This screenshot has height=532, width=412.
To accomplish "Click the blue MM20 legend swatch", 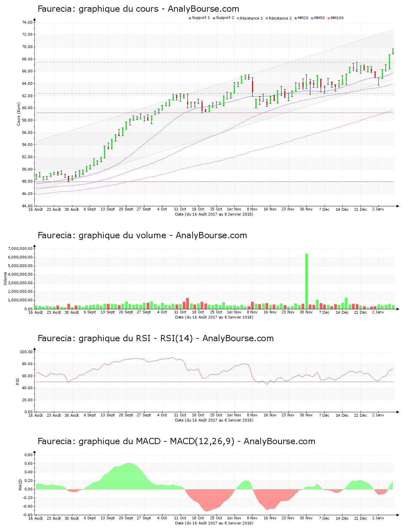I will [296, 18].
